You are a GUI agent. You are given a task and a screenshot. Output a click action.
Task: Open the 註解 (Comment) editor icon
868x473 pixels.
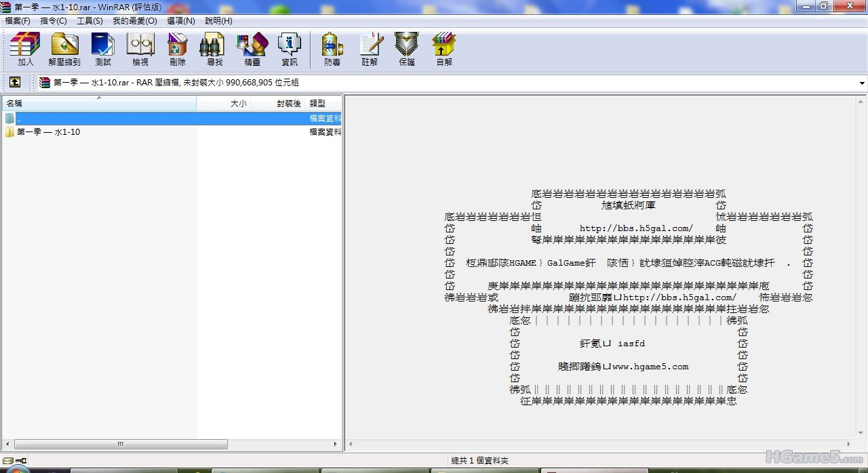tap(370, 49)
